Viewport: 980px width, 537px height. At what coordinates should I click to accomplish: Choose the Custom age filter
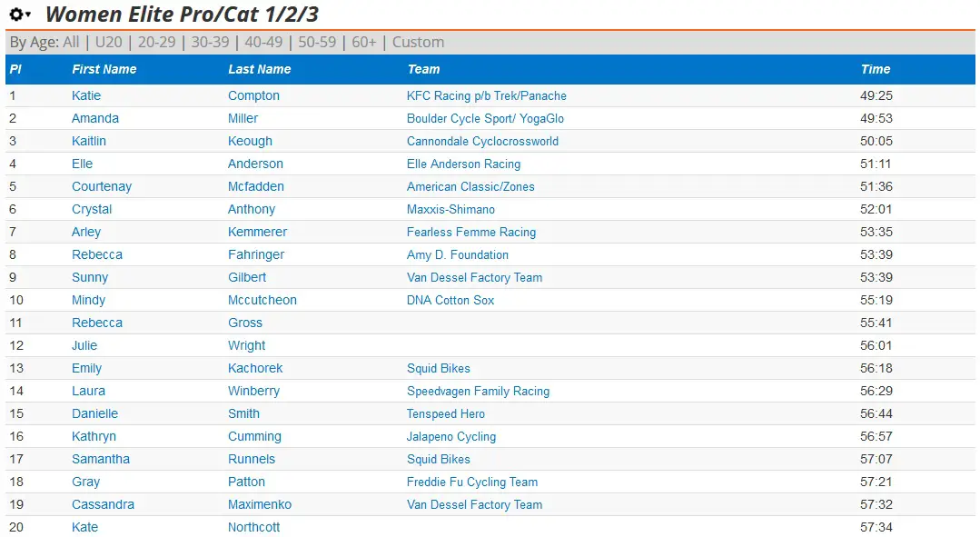click(x=418, y=42)
